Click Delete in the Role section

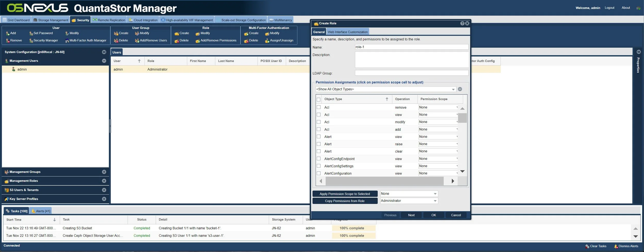(x=181, y=40)
